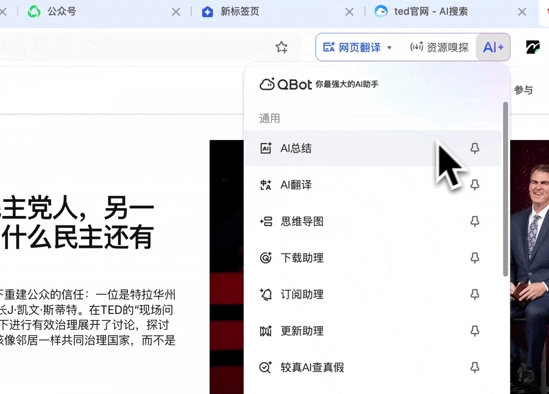549x394 pixels.
Task: Click the 订阅助理 bell icon
Action: click(266, 295)
